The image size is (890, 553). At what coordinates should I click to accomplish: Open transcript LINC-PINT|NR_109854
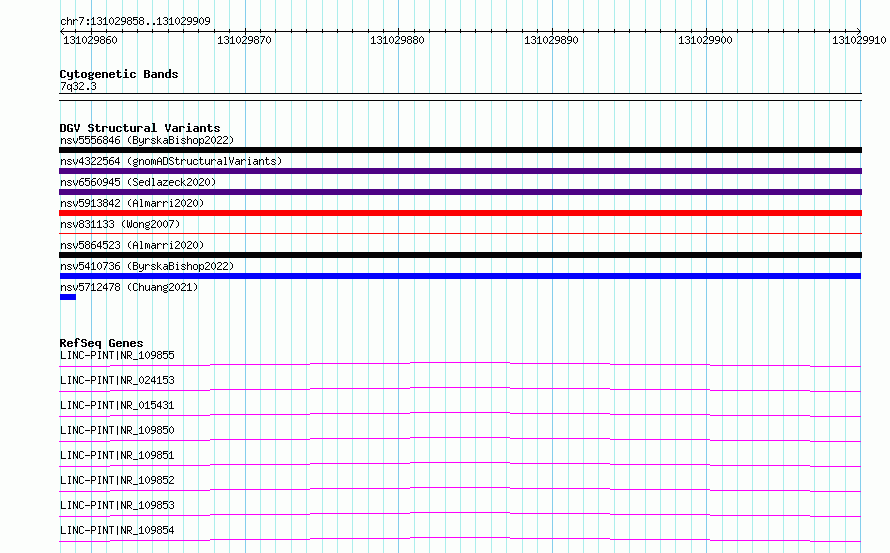[x=117, y=530]
